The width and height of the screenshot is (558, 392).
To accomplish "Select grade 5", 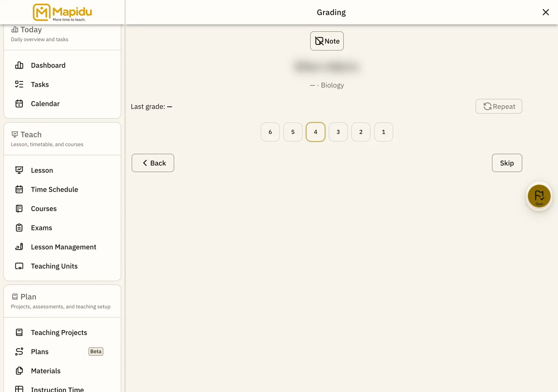I will pyautogui.click(x=293, y=132).
